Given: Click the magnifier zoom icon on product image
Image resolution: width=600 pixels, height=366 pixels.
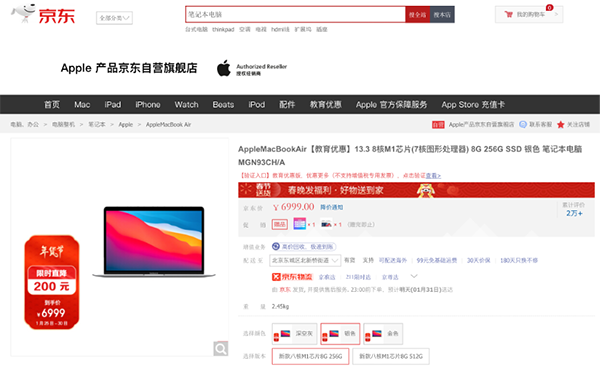Looking at the screenshot, I should pyautogui.click(x=221, y=348).
